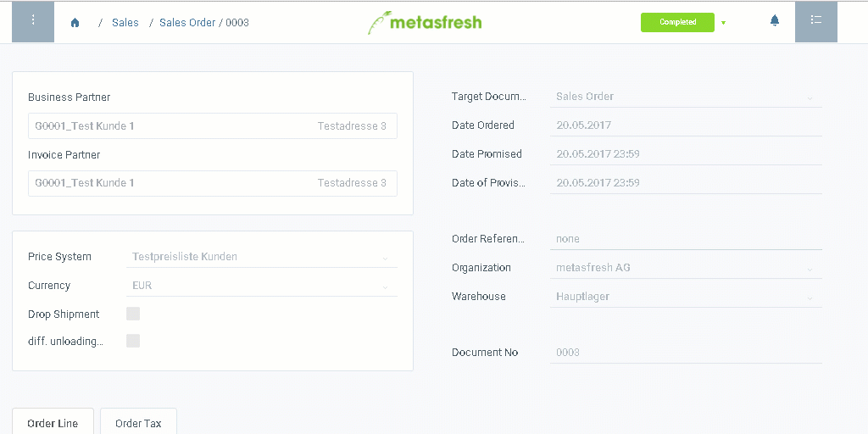The height and width of the screenshot is (434, 868).
Task: Open the Warehouse dropdown chevron
Action: tap(810, 298)
